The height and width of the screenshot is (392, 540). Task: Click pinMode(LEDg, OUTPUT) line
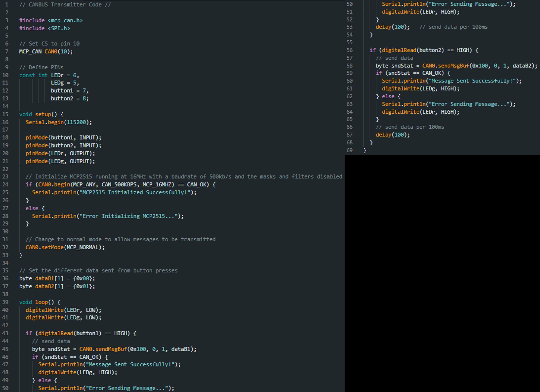pyautogui.click(x=60, y=161)
